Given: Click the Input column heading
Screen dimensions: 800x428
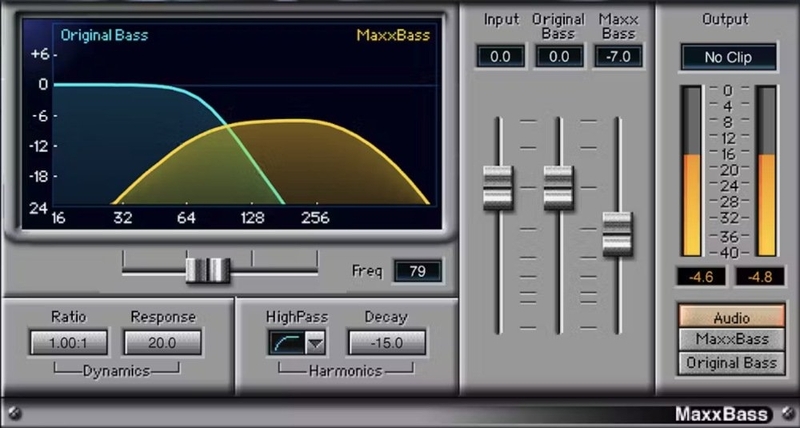Looking at the screenshot, I should [502, 20].
